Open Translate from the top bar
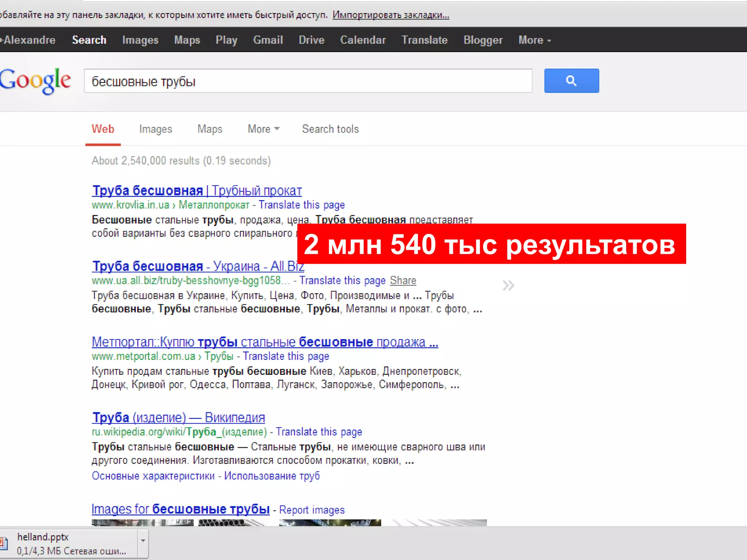747x560 pixels. [425, 40]
